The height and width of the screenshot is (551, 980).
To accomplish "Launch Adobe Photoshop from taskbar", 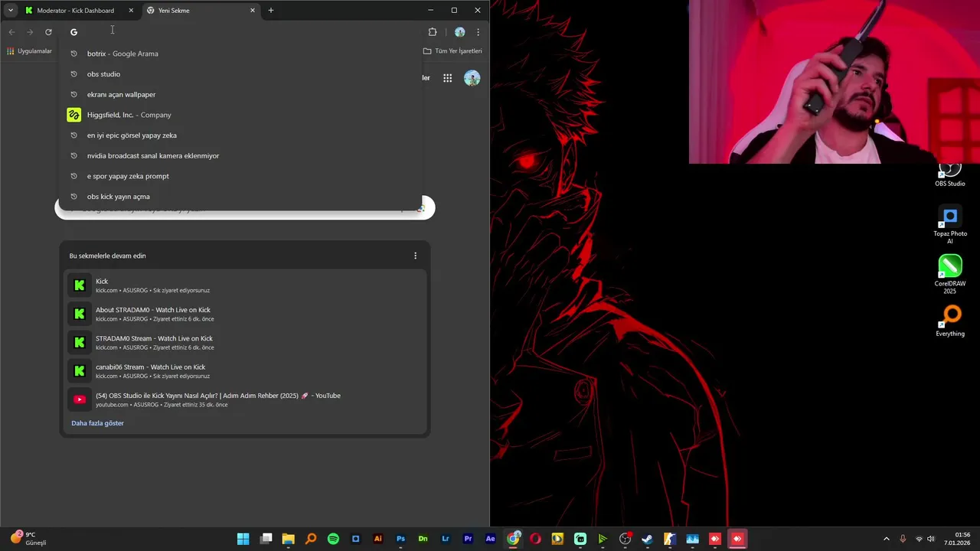I will pos(400,539).
